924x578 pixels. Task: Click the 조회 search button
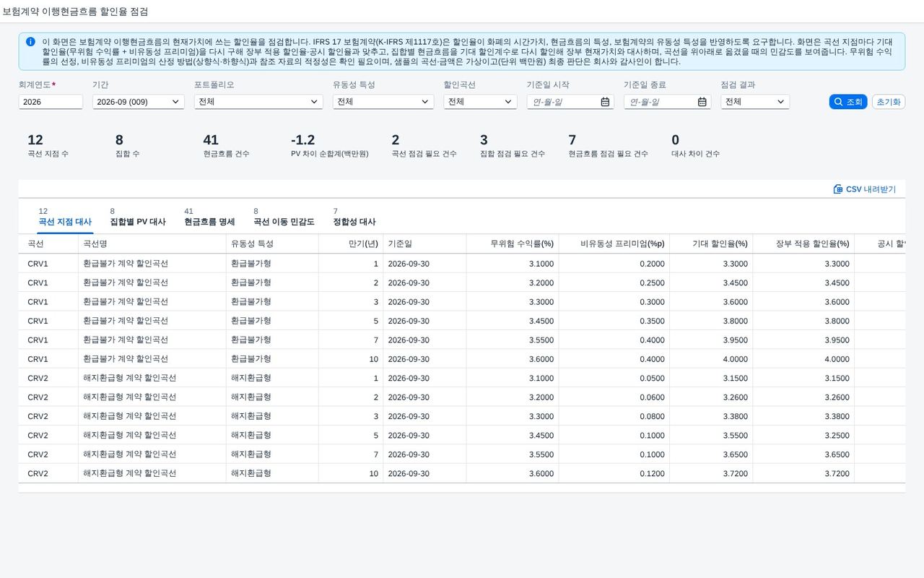(x=848, y=102)
